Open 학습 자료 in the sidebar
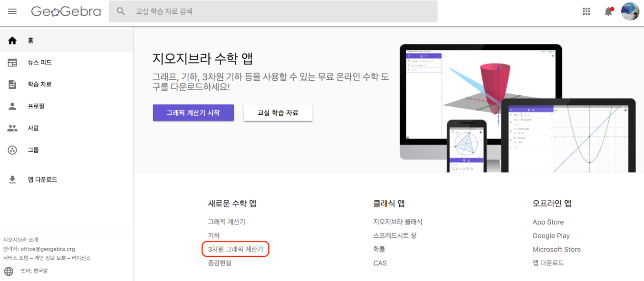Screen dimensions: 644x281 pos(67,84)
